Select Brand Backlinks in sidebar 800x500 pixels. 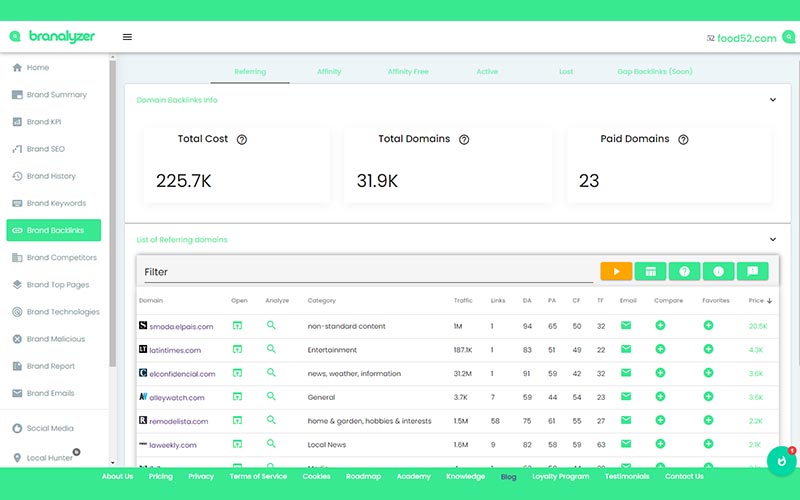coord(54,230)
